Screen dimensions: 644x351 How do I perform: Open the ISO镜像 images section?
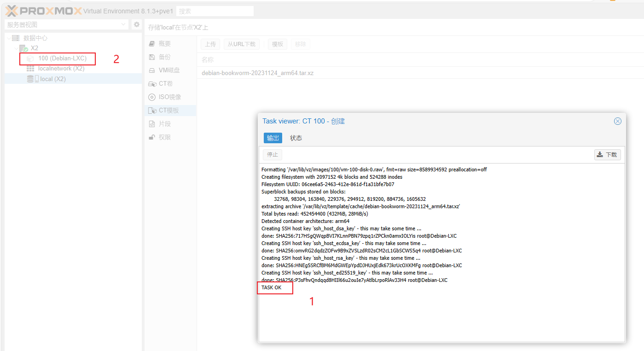(x=169, y=97)
